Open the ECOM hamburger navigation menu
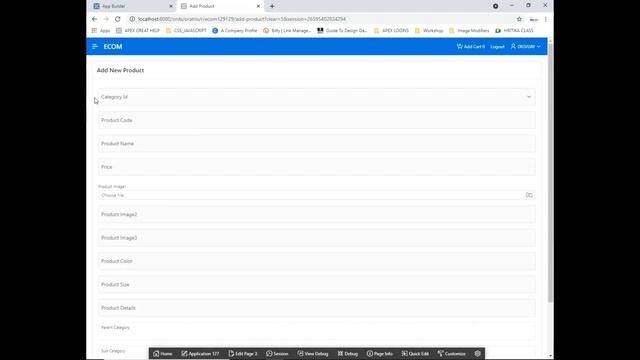640x360 pixels. point(95,47)
